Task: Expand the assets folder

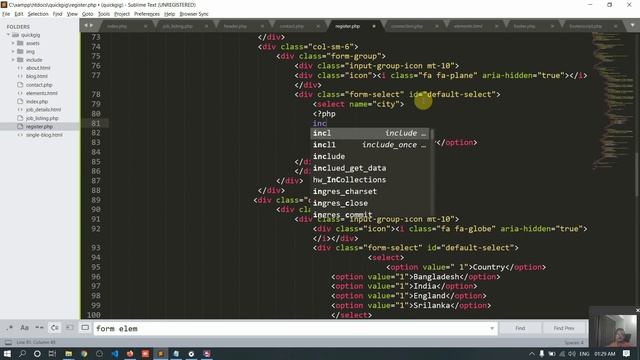Action: tap(13, 43)
